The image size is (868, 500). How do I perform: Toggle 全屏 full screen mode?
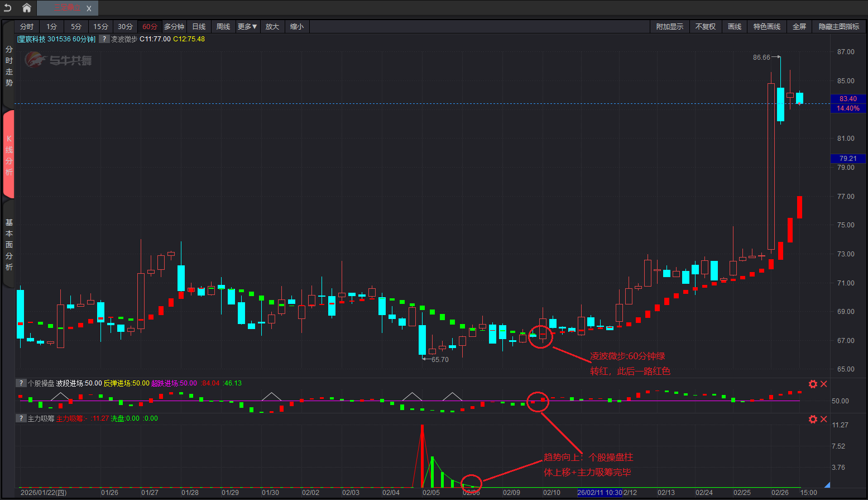(x=799, y=27)
